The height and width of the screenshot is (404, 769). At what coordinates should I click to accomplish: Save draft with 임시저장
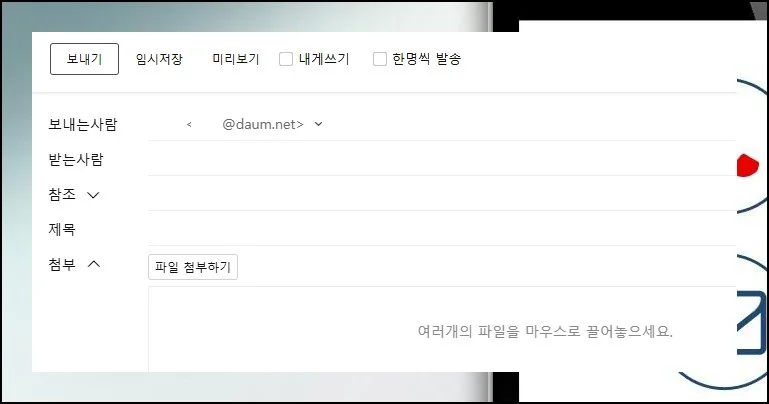pyautogui.click(x=159, y=59)
